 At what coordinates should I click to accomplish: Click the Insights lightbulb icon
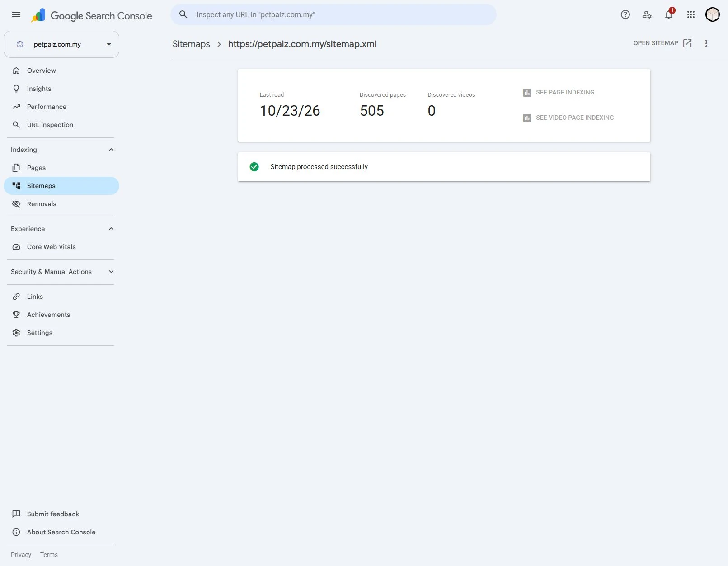16,89
